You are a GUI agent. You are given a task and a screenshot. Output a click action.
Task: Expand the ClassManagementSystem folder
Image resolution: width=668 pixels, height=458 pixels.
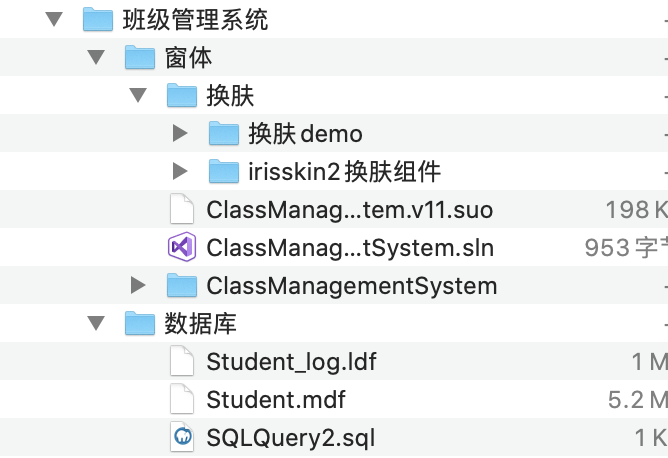click(x=138, y=285)
